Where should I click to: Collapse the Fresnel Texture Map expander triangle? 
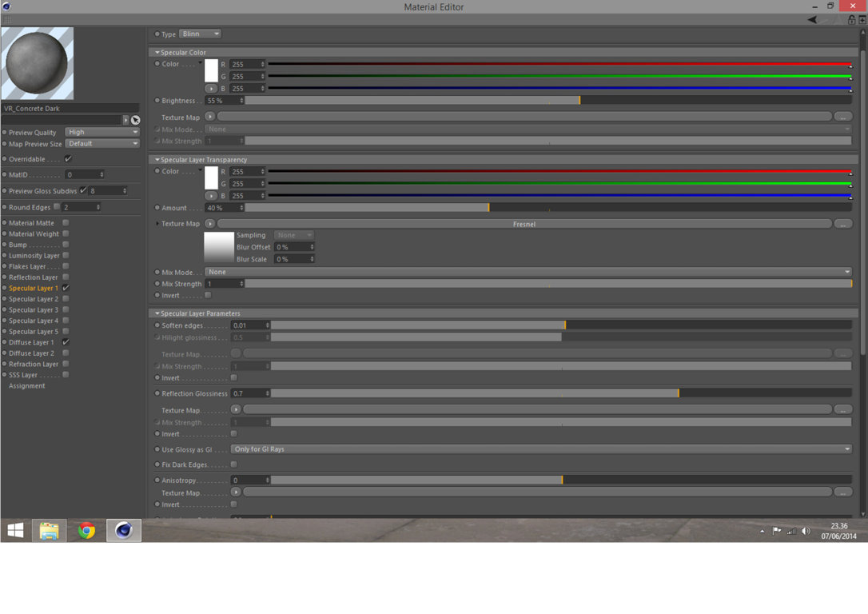click(157, 224)
